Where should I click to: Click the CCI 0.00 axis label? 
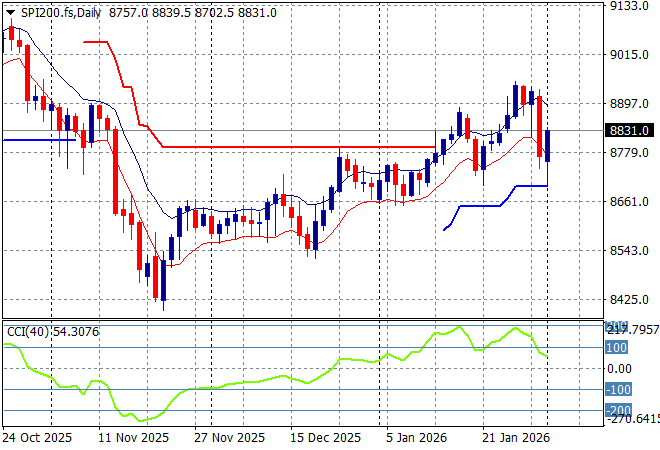(x=619, y=369)
